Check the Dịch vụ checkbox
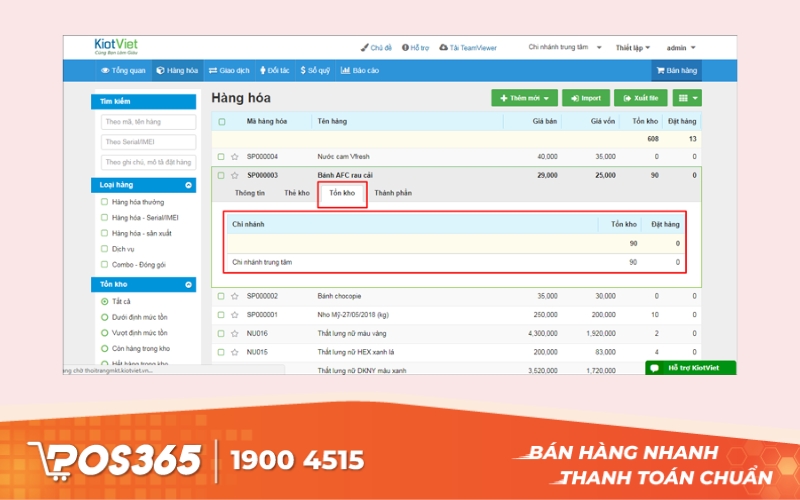800x500 pixels. pos(105,249)
